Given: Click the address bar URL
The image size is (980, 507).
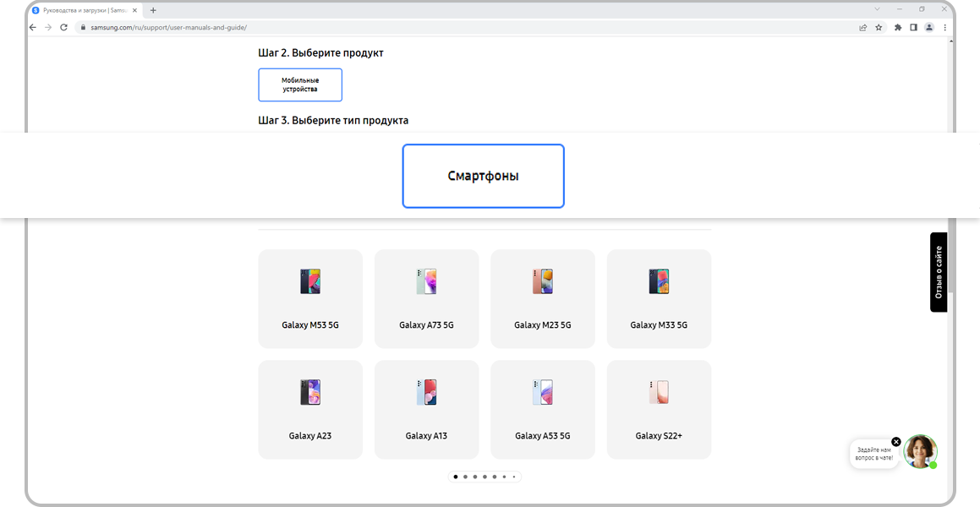Looking at the screenshot, I should tap(169, 28).
